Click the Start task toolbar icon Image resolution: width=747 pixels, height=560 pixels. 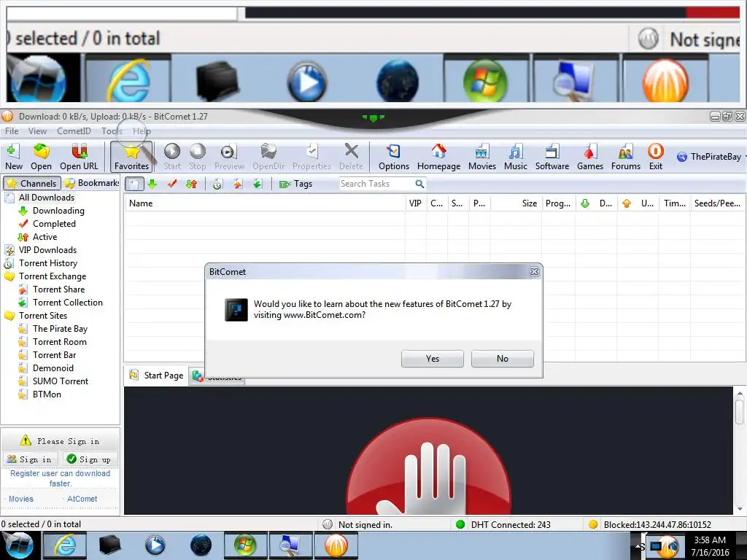pyautogui.click(x=172, y=157)
